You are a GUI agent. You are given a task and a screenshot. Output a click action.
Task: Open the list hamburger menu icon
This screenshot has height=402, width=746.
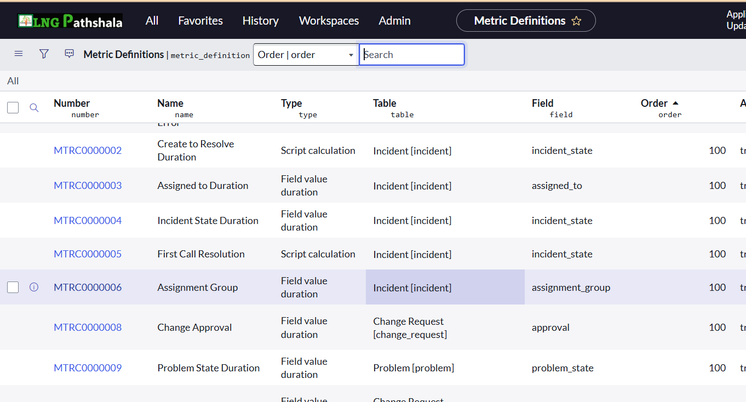click(x=19, y=54)
